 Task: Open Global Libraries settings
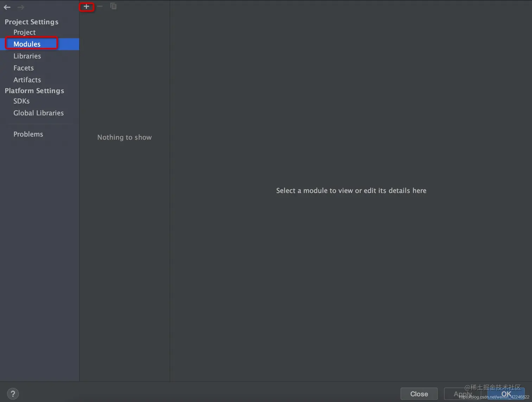[38, 113]
